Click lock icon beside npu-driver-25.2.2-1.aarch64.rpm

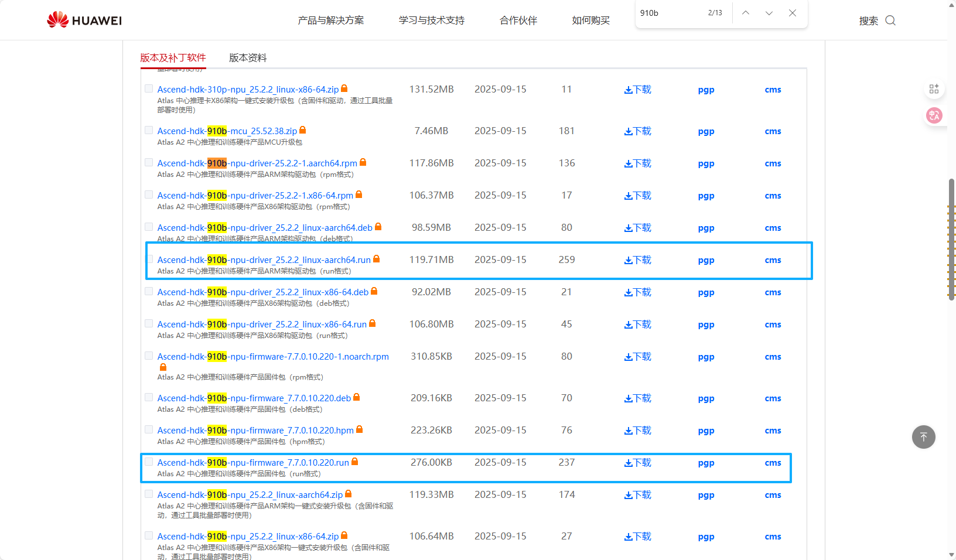pos(363,162)
